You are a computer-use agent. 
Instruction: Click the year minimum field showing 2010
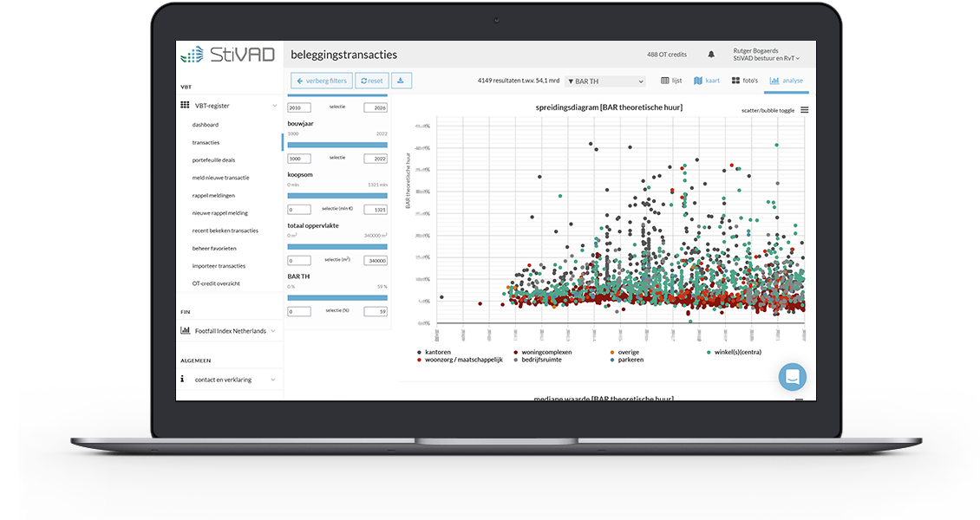299,107
